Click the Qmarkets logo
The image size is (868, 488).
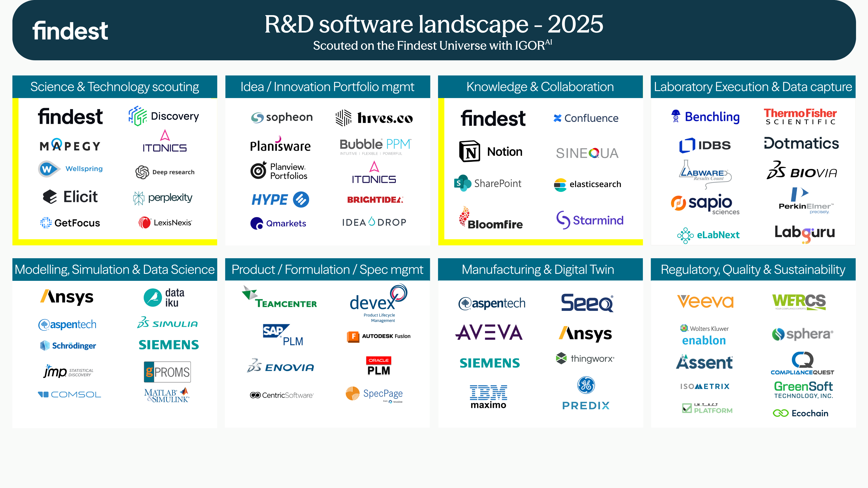click(x=278, y=223)
